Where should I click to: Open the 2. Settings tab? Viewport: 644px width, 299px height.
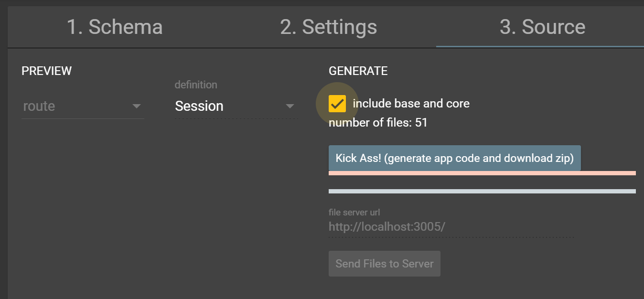(x=329, y=27)
